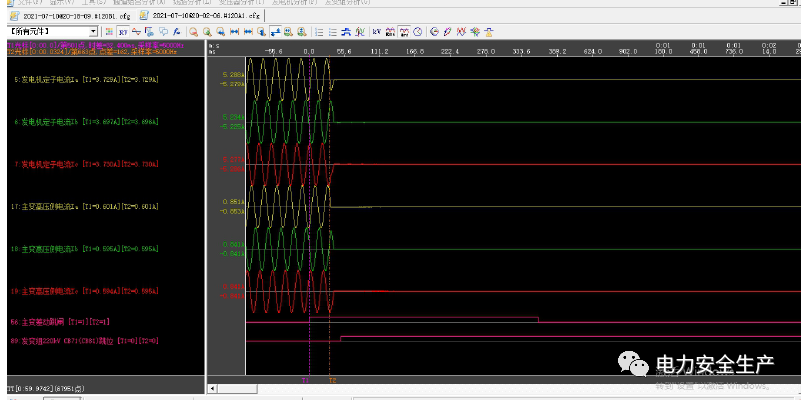
Task: Click the horizontal scrollbar left arrow
Action: 211,388
